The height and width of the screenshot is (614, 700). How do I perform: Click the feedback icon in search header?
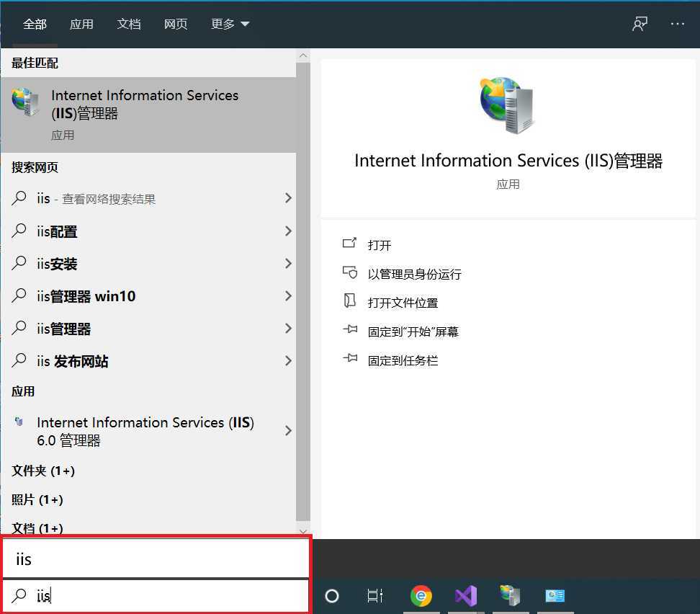coord(640,23)
